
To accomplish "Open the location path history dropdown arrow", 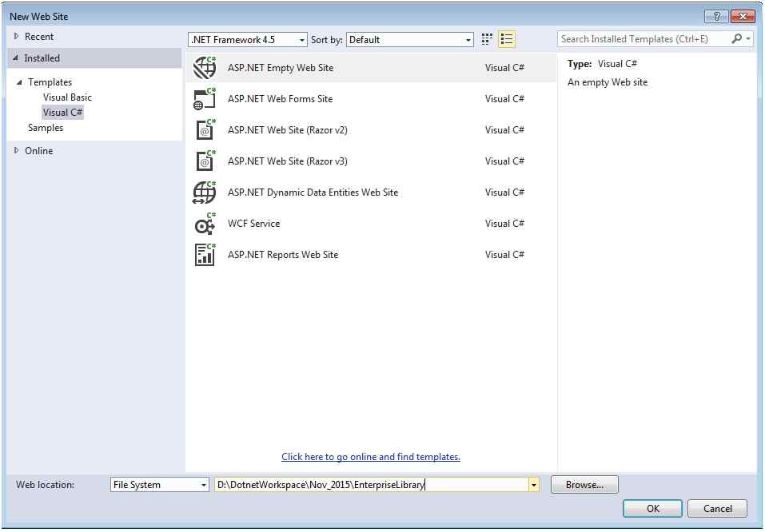I will point(533,485).
